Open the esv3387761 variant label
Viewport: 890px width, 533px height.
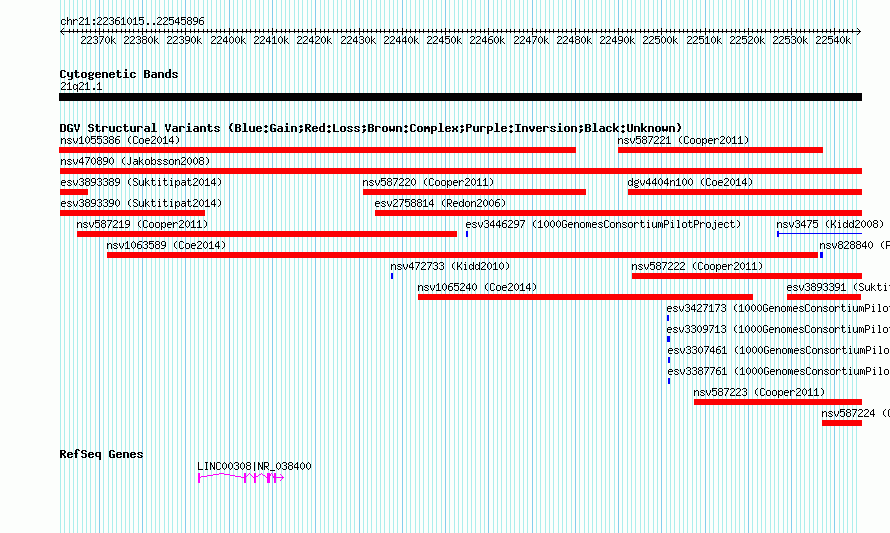778,371
